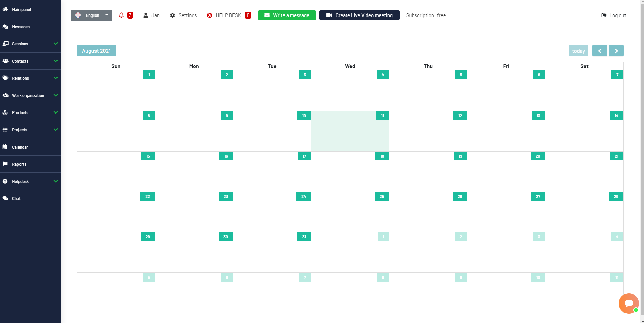Click the next month arrow
This screenshot has width=644, height=323.
616,51
